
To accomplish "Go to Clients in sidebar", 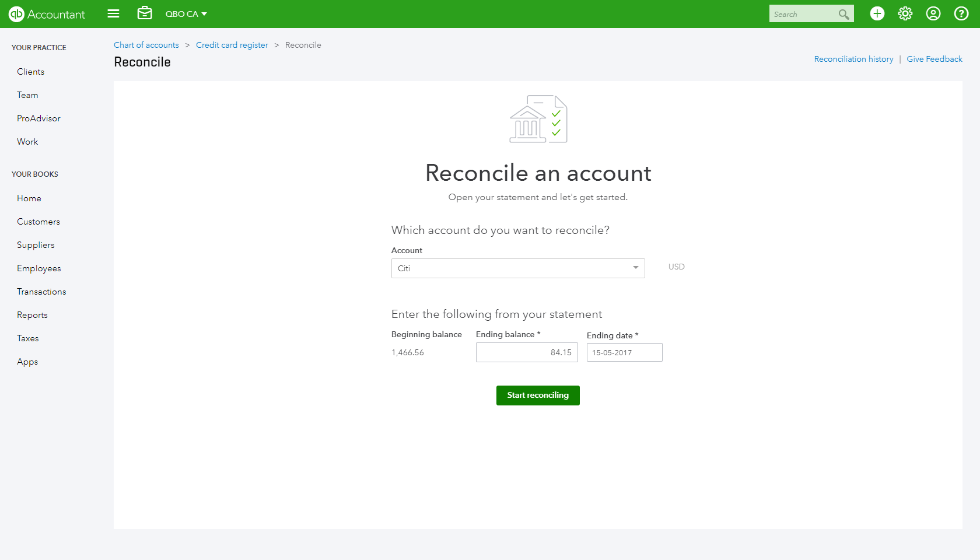I will [30, 72].
